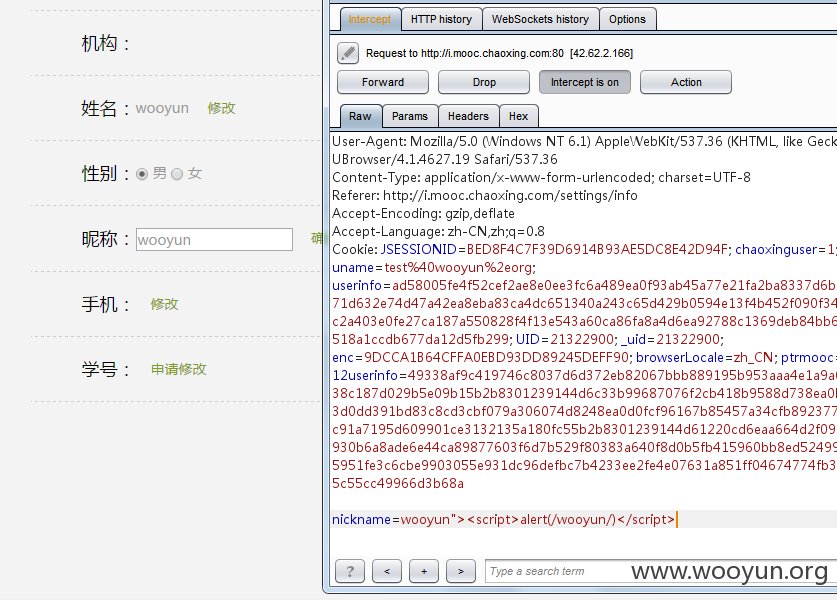Click the wooyun name value beside 姓名
Screen dimensions: 837x600
162,108
